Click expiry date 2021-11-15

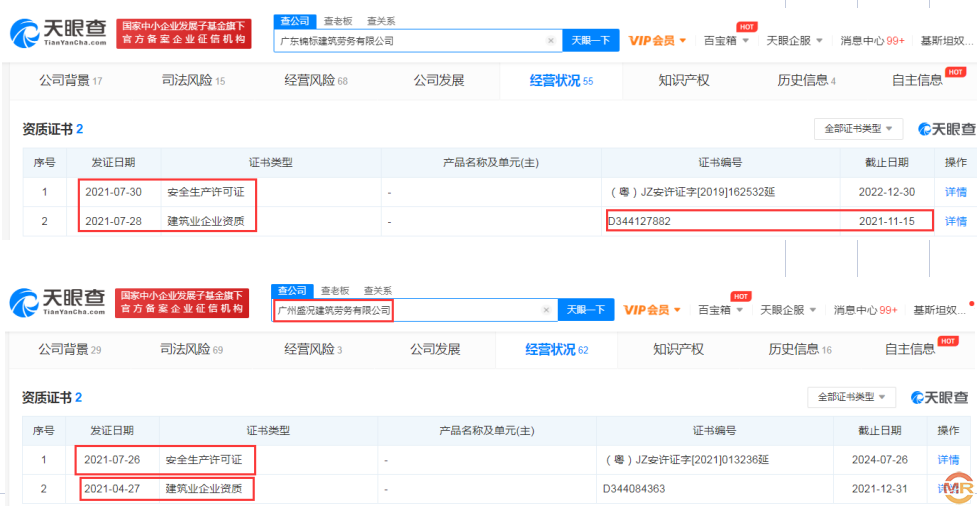pyautogui.click(x=887, y=221)
